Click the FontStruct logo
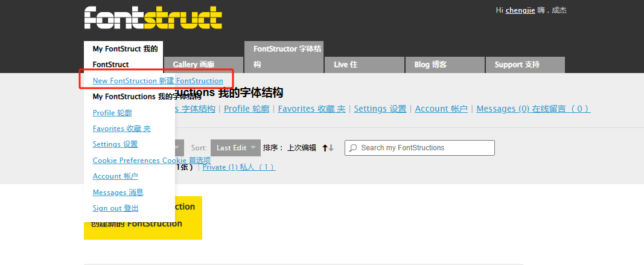644x265 pixels. click(x=153, y=18)
